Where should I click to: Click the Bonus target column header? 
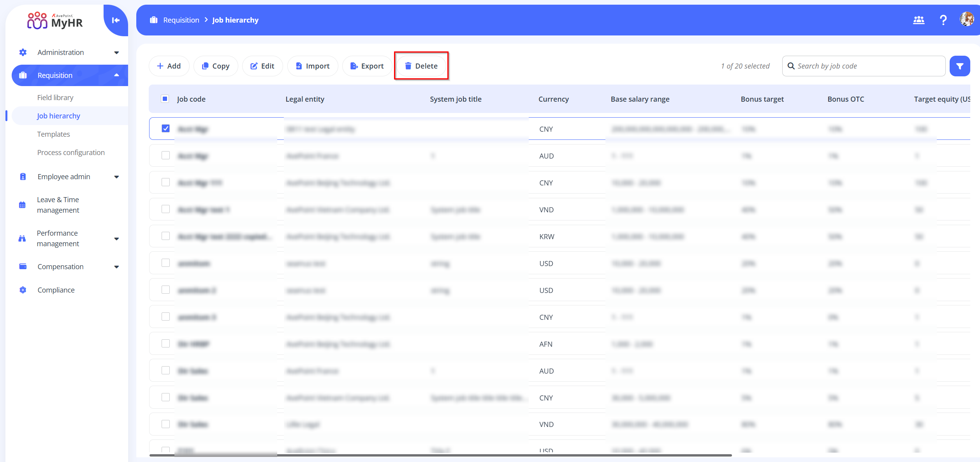pyautogui.click(x=762, y=99)
